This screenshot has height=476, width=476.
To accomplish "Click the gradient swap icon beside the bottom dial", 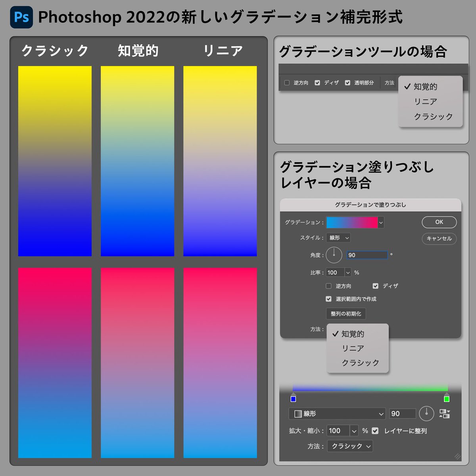I will [x=445, y=414].
